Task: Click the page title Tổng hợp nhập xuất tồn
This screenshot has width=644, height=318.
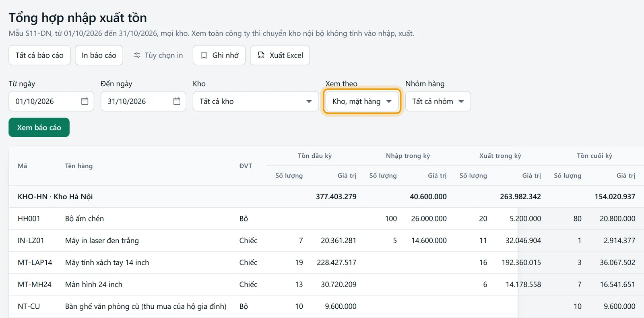Action: [x=78, y=18]
